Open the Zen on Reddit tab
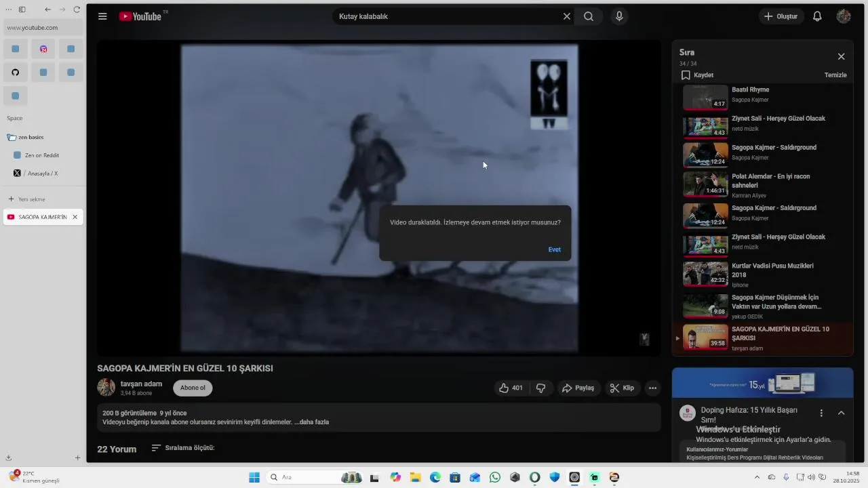Viewport: 868px width, 488px height. [x=42, y=155]
